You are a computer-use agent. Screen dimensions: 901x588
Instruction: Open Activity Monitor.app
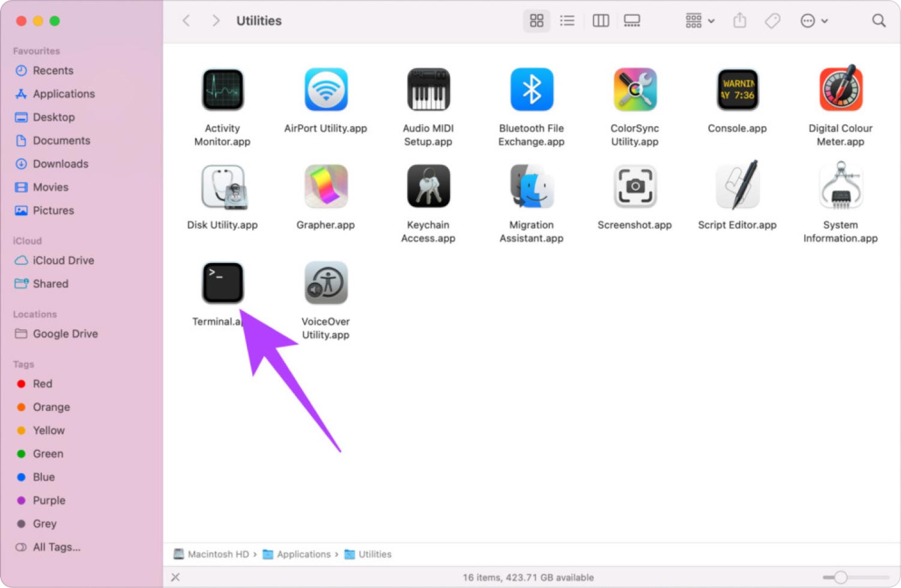click(x=222, y=89)
